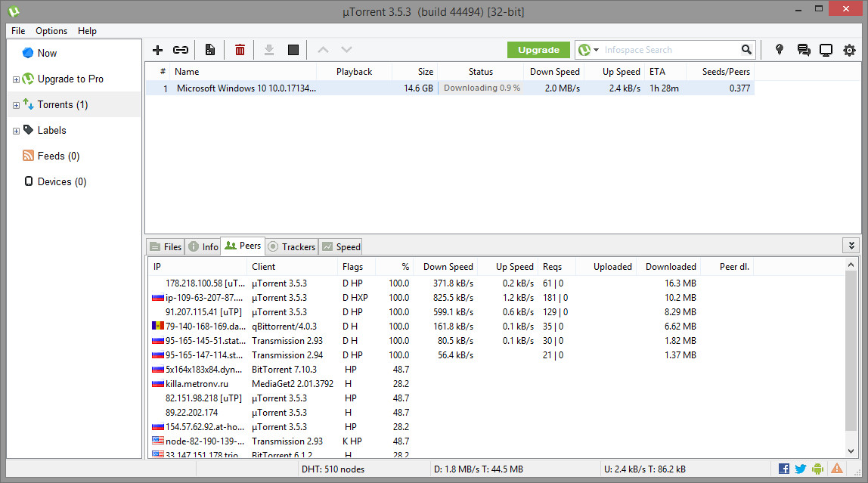The width and height of the screenshot is (868, 483).
Task: Open the chat bubbles icon
Action: point(804,50)
